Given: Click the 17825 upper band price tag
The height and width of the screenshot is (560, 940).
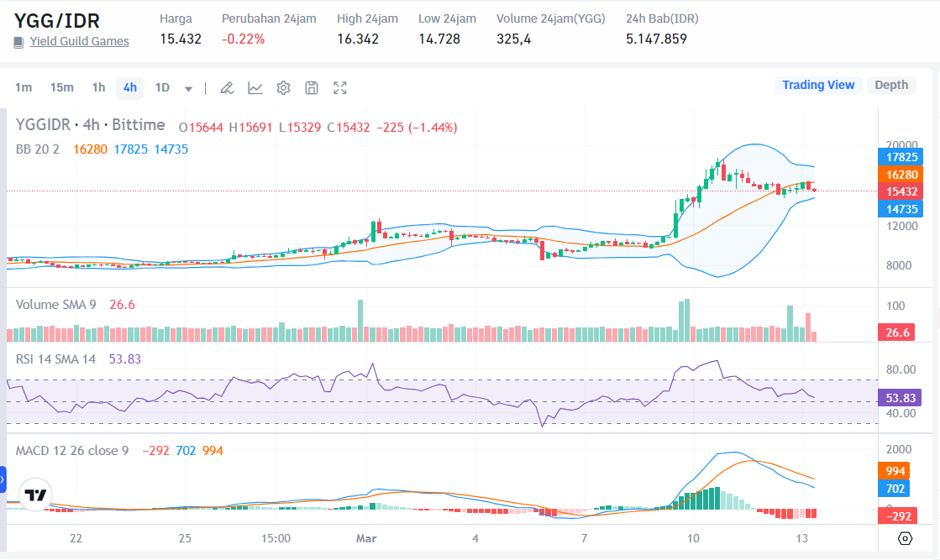Looking at the screenshot, I should [x=901, y=157].
